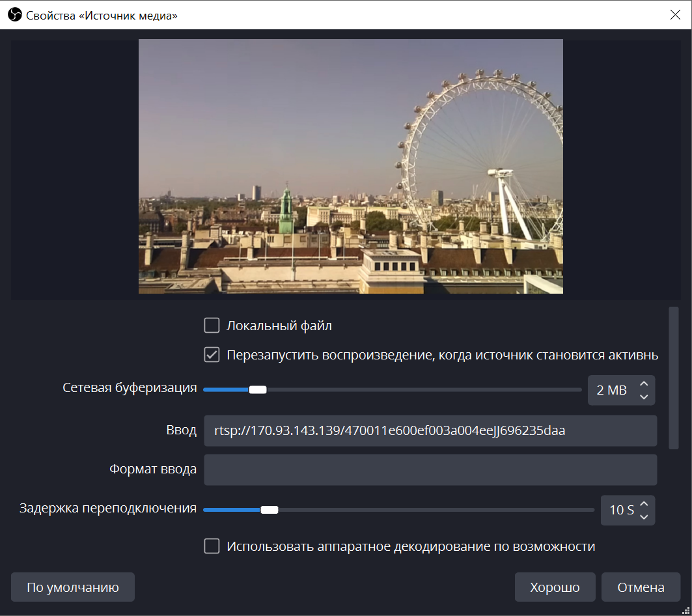Increase reconnect delay with up arrow

644,504
